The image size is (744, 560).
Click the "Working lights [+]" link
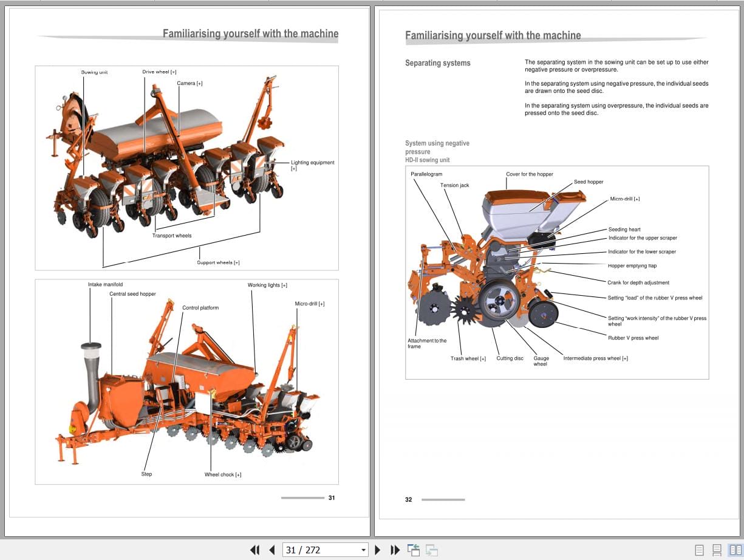point(266,284)
